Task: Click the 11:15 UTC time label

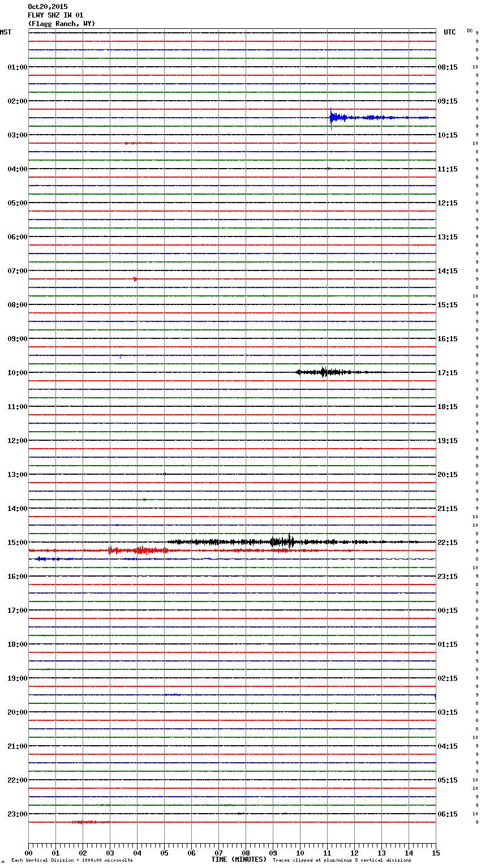Action: (x=448, y=169)
